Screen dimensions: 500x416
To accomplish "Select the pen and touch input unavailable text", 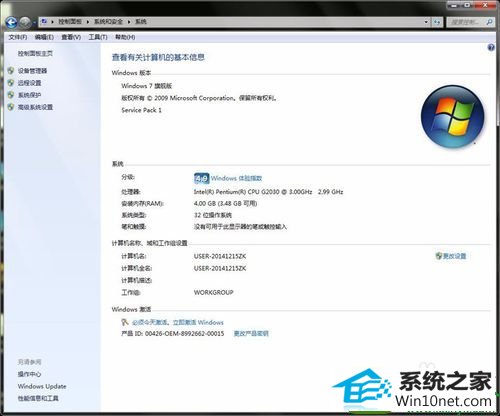I will (x=240, y=227).
